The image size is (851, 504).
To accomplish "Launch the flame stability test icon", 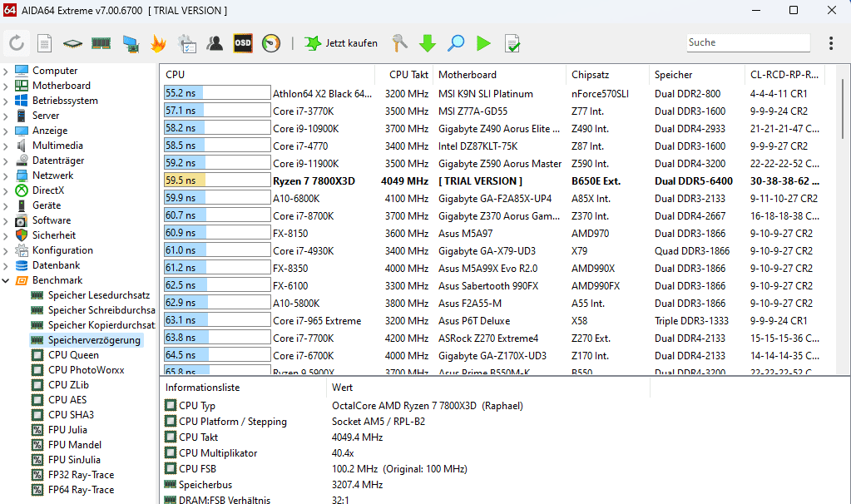I will [158, 43].
